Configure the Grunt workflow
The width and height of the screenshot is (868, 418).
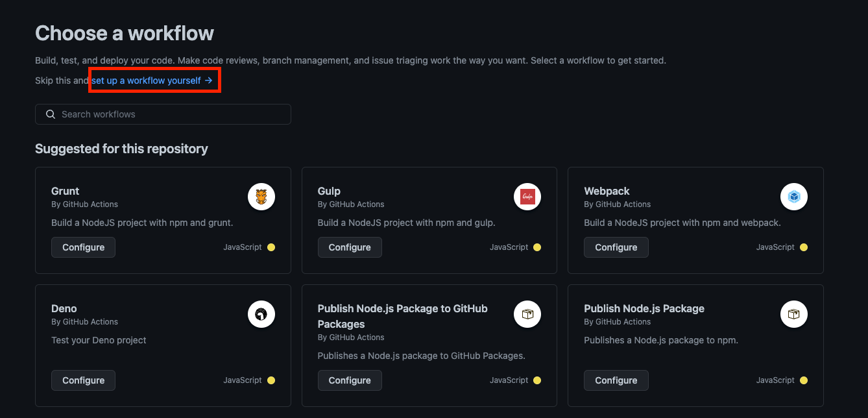click(x=83, y=247)
